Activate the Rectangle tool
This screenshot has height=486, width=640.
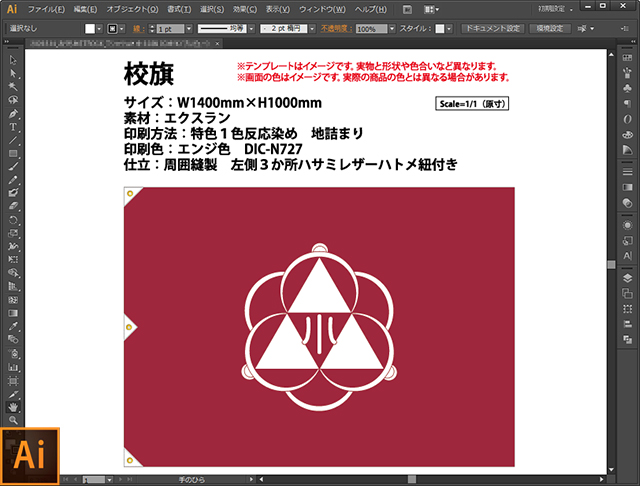click(x=13, y=153)
